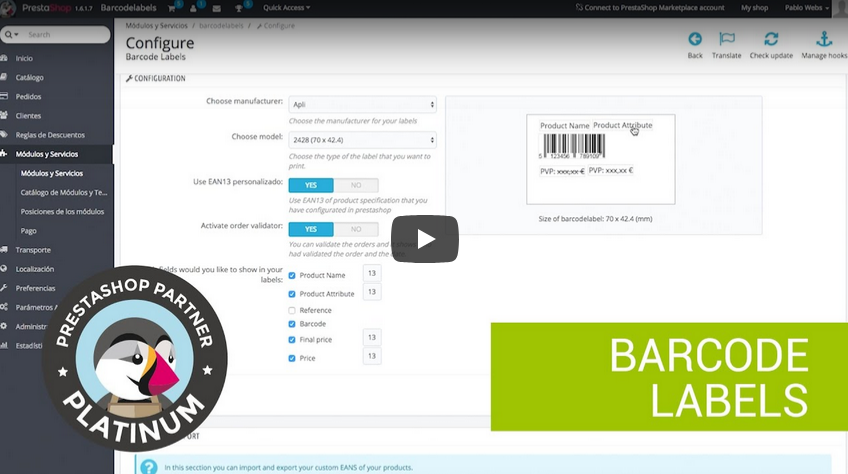Open Posiciones de los módulos submenu
Screen dimensions: 848x474
point(62,212)
